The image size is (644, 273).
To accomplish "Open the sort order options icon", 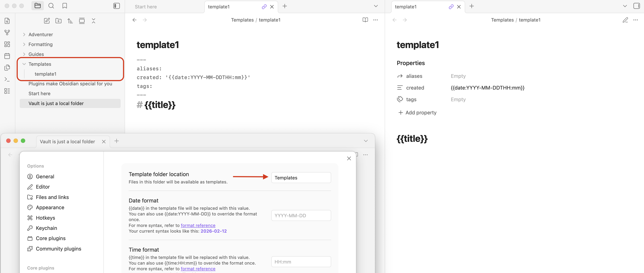I will tap(70, 21).
